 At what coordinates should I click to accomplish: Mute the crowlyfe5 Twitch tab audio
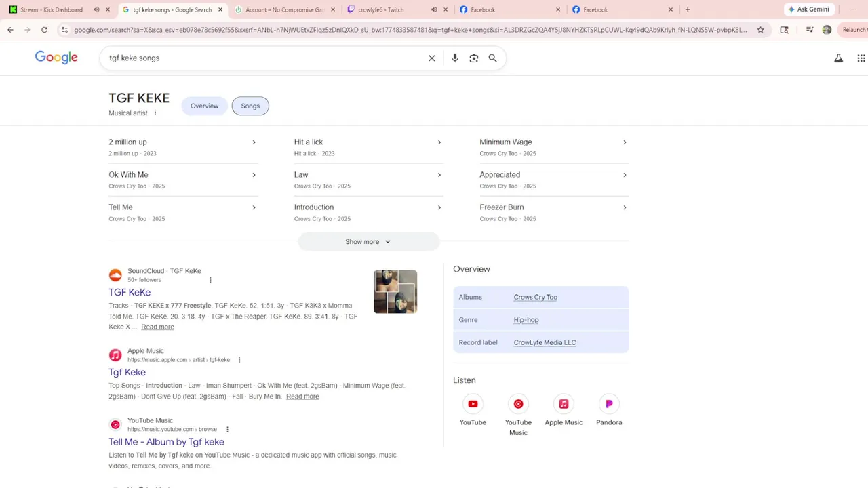click(x=434, y=9)
